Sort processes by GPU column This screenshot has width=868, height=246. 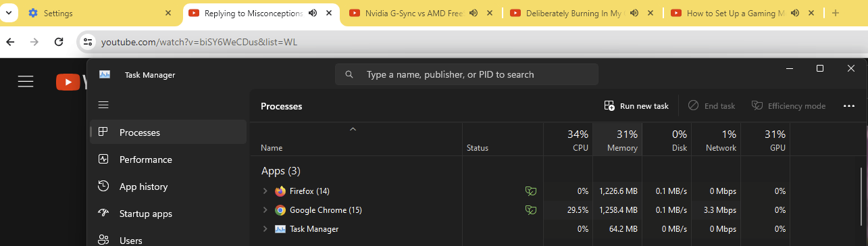click(x=765, y=139)
